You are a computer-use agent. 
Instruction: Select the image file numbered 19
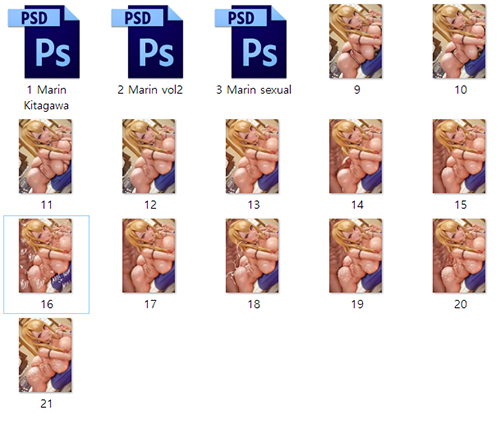[356, 256]
